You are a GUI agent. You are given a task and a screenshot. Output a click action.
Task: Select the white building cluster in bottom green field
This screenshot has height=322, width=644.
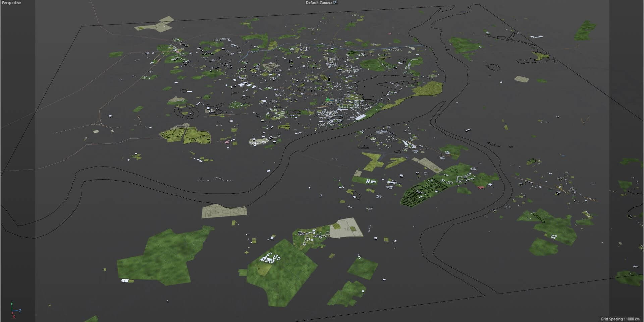269,258
